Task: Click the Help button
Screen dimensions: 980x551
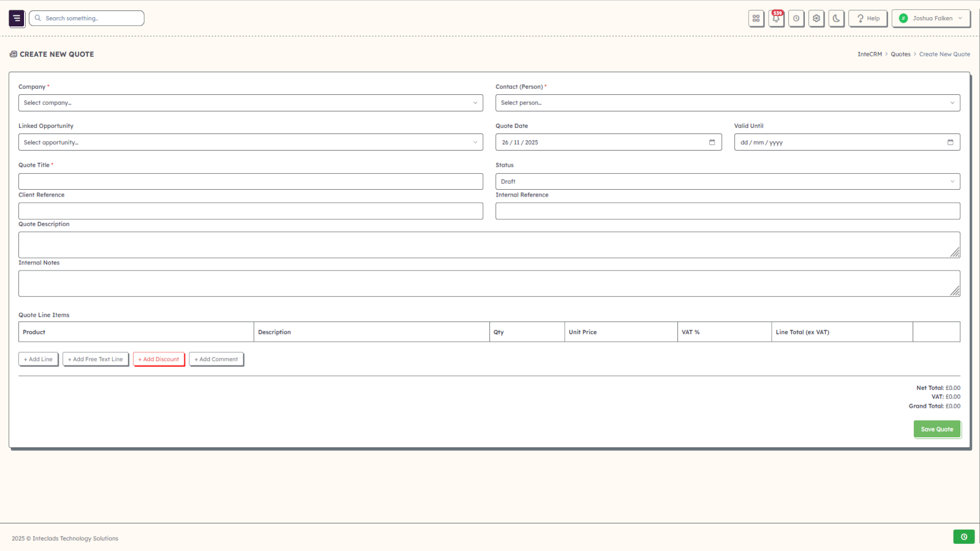Action: click(x=868, y=18)
